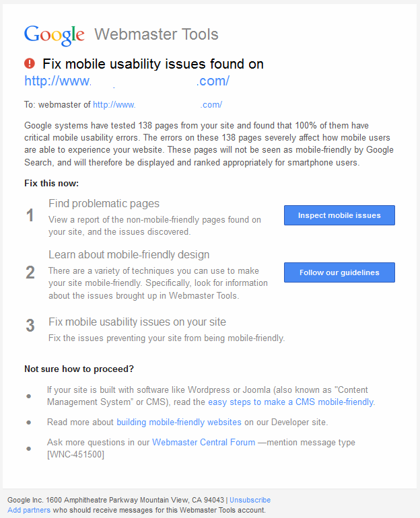Screen dimensions: 420x518
Task: Click the Learn about mobile-friendly design heading
Action: tap(129, 255)
